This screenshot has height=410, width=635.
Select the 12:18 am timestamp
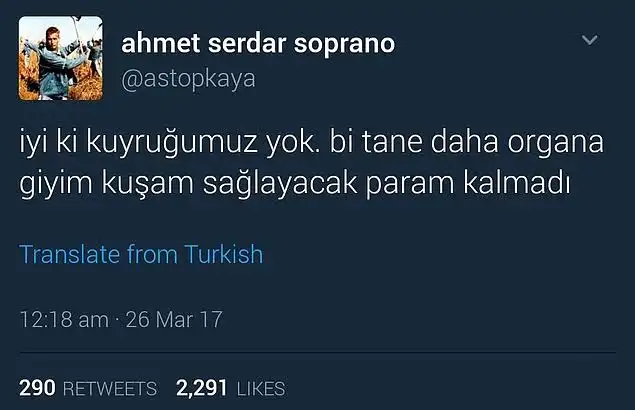pyautogui.click(x=64, y=319)
